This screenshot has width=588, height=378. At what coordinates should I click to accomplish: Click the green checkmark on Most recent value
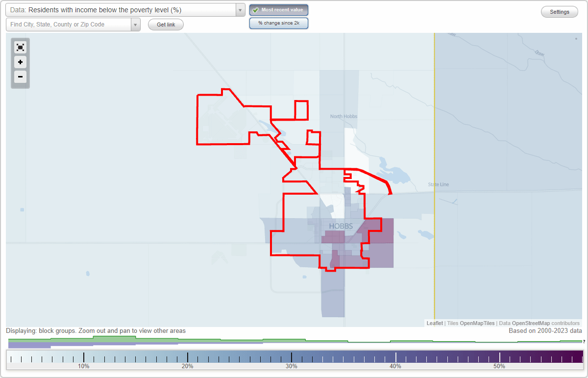pos(256,10)
